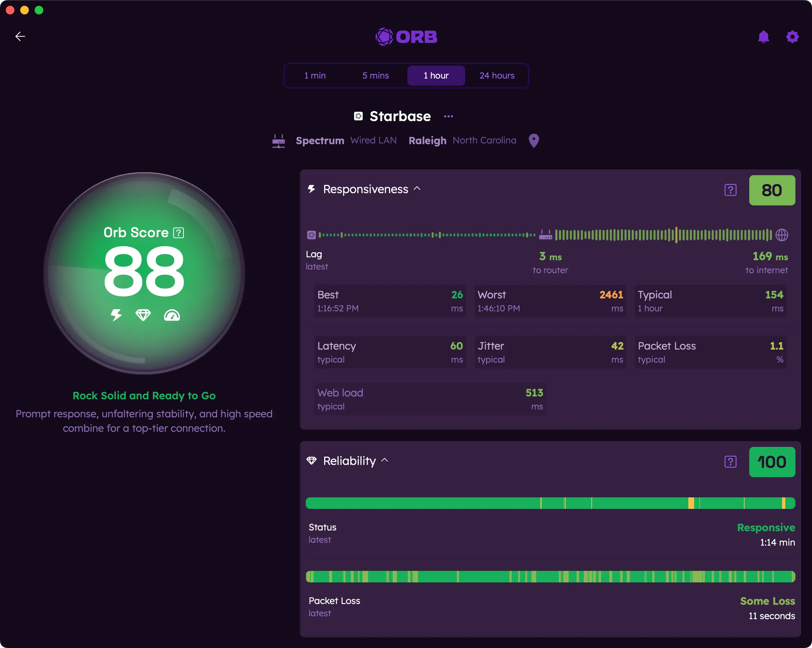Click the Orb Score help question icon
The height and width of the screenshot is (648, 812).
(x=178, y=233)
